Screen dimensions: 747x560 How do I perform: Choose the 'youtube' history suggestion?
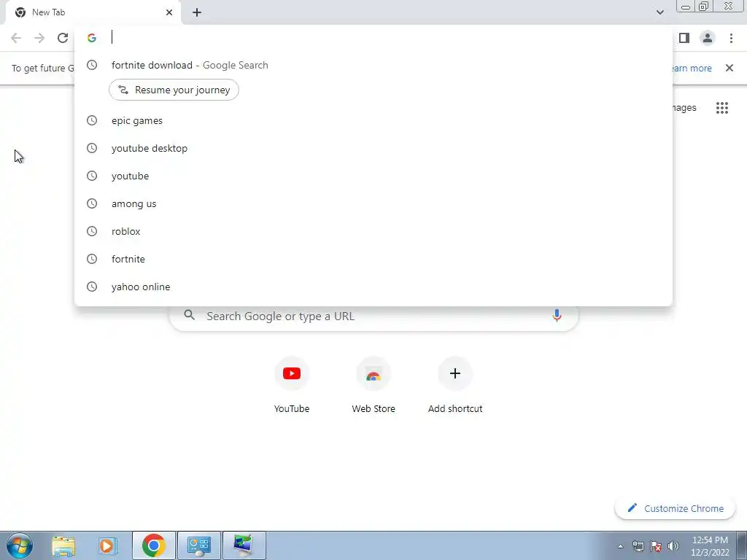point(373,176)
